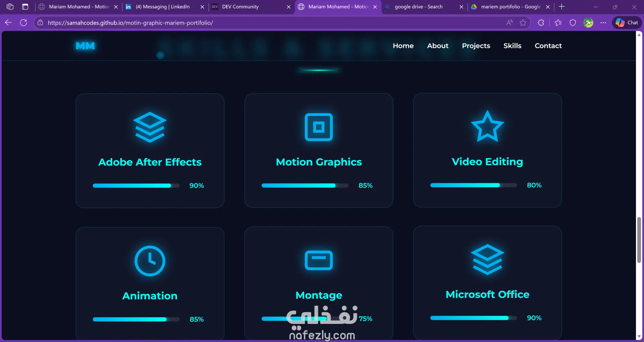Navigate to the Skills section
The height and width of the screenshot is (342, 644).
[512, 46]
